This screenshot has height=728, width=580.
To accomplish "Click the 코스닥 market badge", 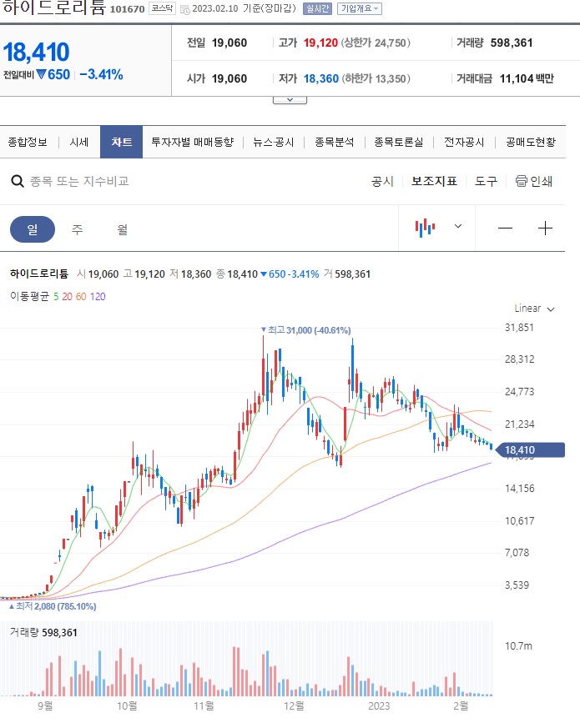I will coord(162,8).
